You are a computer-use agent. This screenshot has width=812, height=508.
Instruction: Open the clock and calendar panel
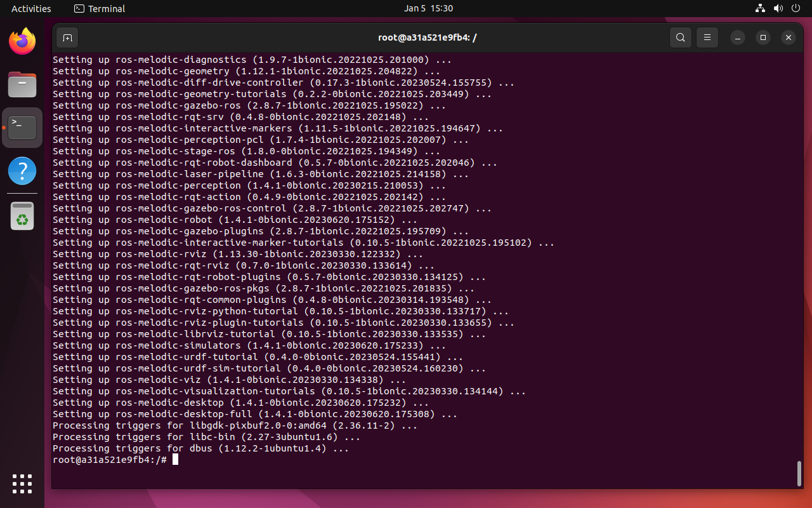[428, 8]
